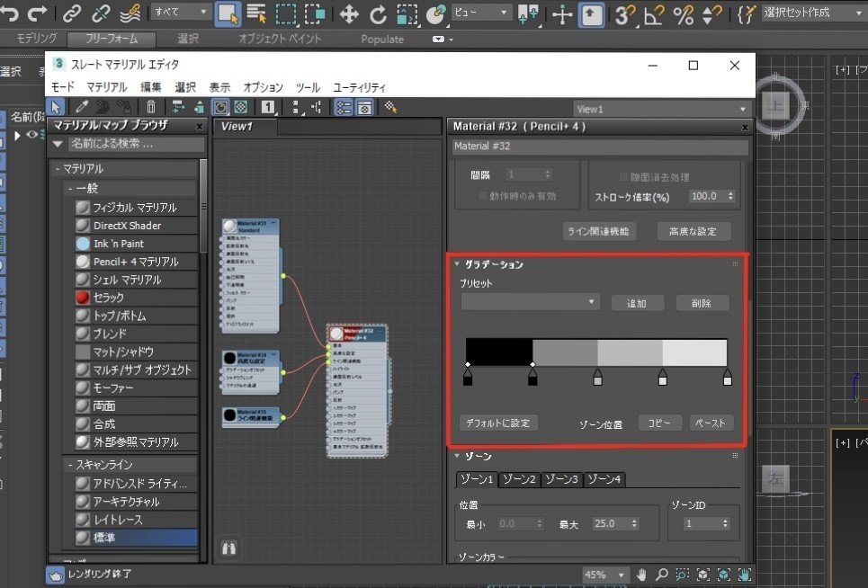
Task: Click the Select by Material icon
Action: pos(390,107)
